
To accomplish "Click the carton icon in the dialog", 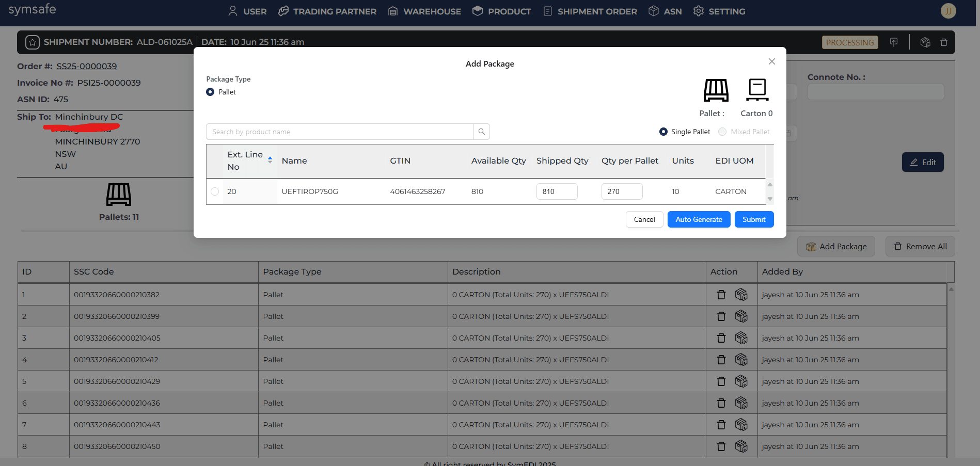I will (757, 90).
